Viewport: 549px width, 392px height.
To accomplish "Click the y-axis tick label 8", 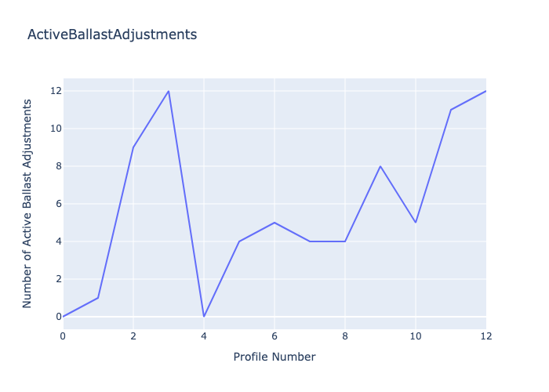I will (x=55, y=166).
